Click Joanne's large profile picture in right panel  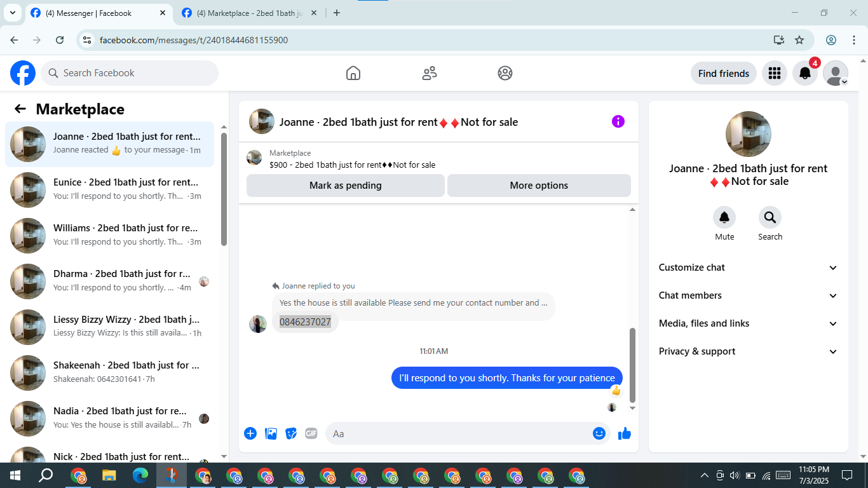749,134
